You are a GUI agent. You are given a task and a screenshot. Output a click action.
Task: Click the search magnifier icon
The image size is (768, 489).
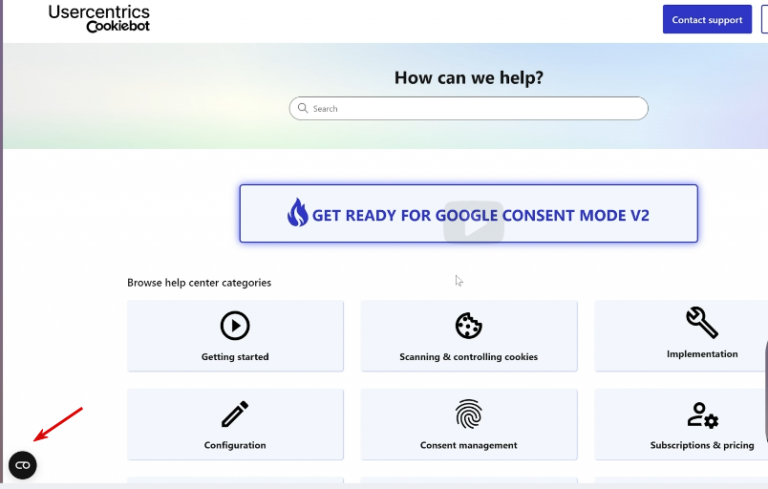[x=303, y=108]
